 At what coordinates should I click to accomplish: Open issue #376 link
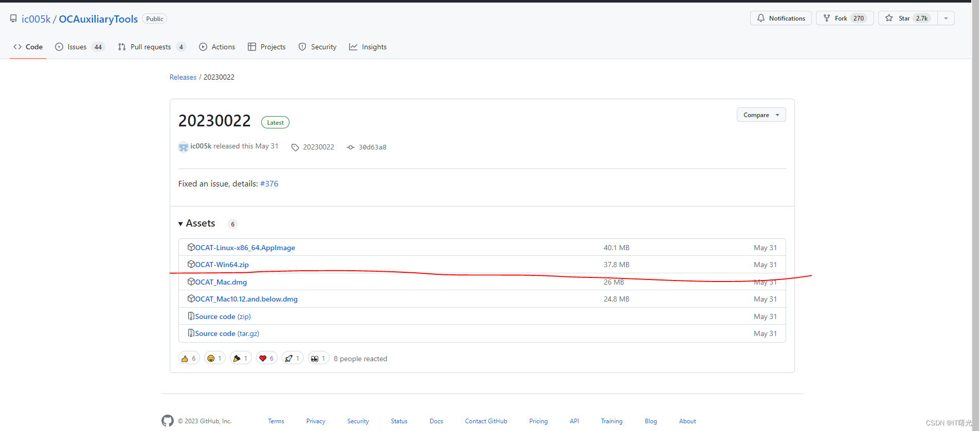click(x=269, y=184)
